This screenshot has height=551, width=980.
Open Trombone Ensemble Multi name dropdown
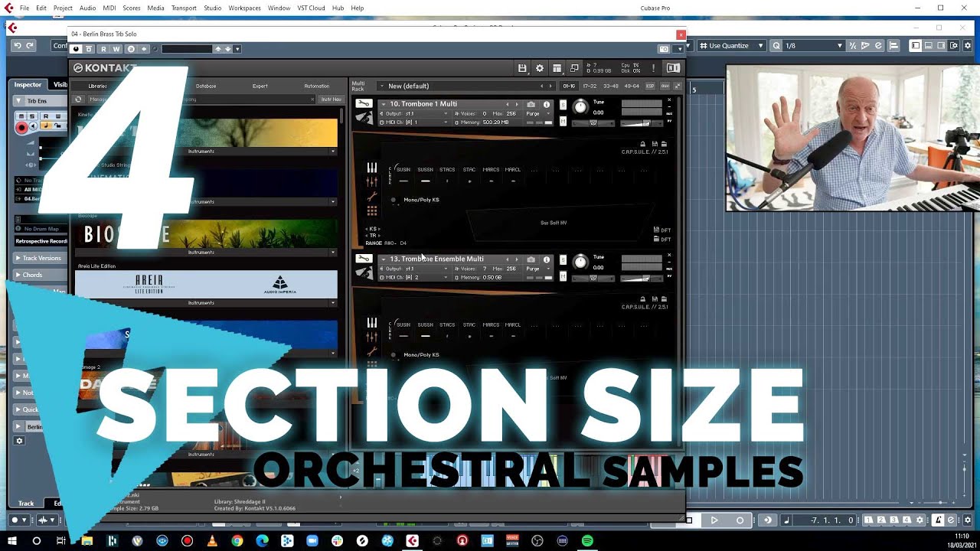click(x=384, y=259)
